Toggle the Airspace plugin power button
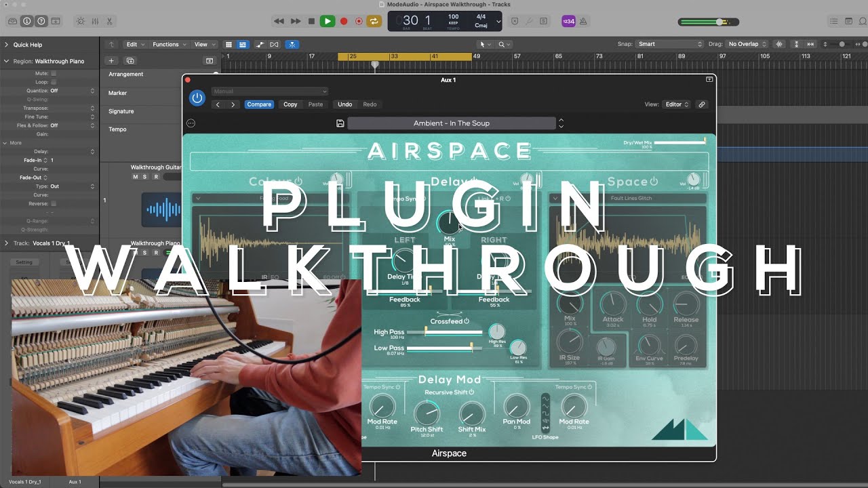868x488 pixels. point(197,98)
